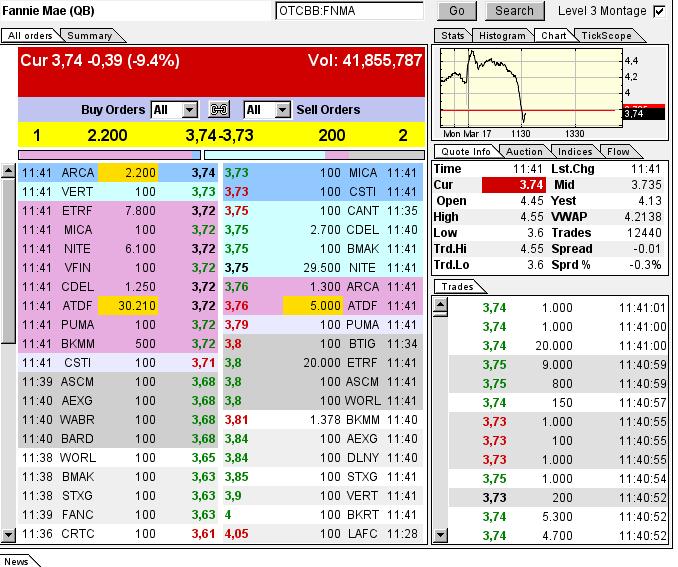
Task: Click the Go button
Action: tap(457, 11)
